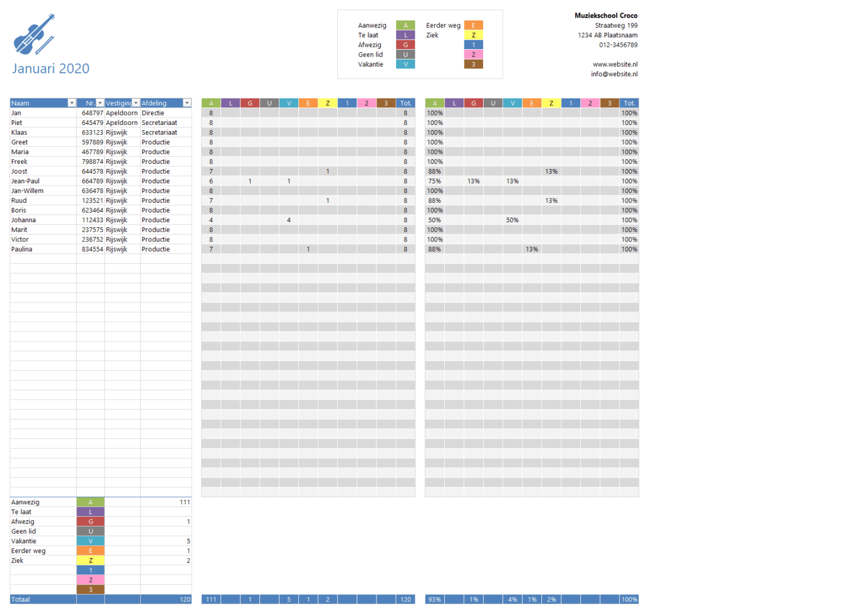Click the 'Januari 2020' title text
This screenshot has width=868, height=614.
(50, 68)
